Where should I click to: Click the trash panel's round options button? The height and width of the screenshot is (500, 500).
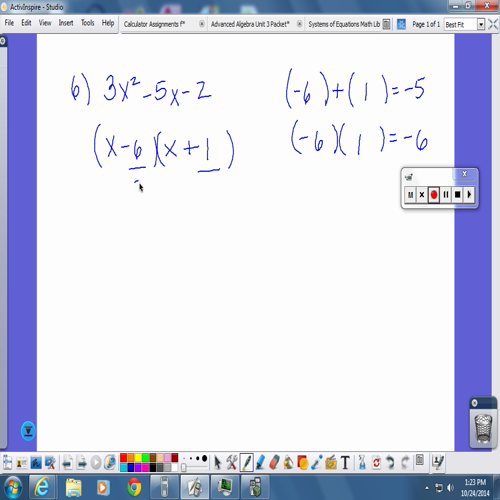[x=474, y=403]
